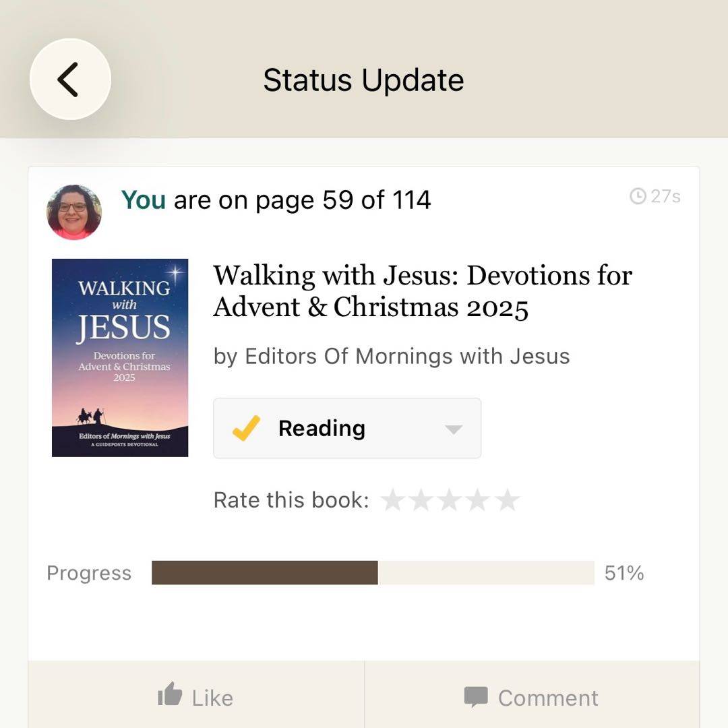Rate the book two stars

point(421,500)
